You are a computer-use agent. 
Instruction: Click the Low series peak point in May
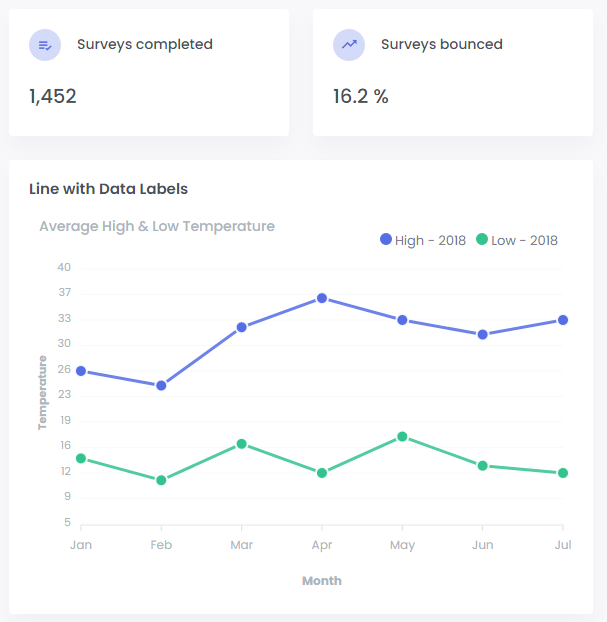pos(402,436)
